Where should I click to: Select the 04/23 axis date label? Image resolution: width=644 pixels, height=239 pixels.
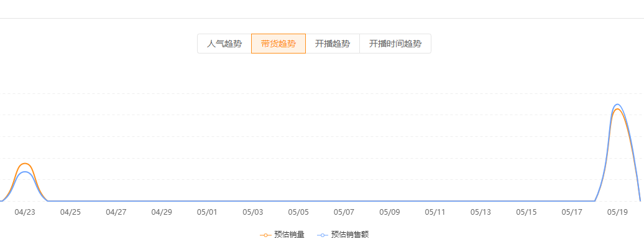tap(25, 212)
